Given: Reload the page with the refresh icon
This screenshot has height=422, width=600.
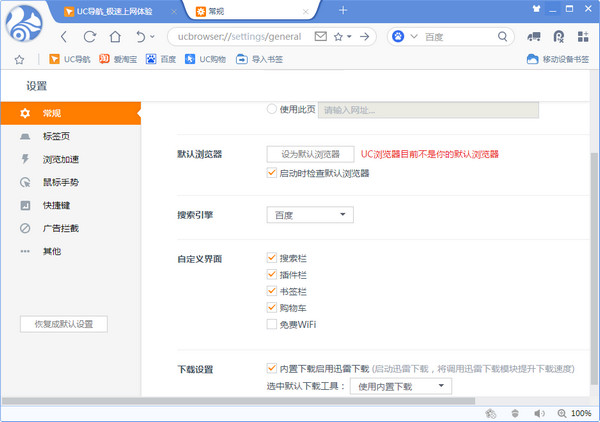Looking at the screenshot, I should click(x=90, y=36).
